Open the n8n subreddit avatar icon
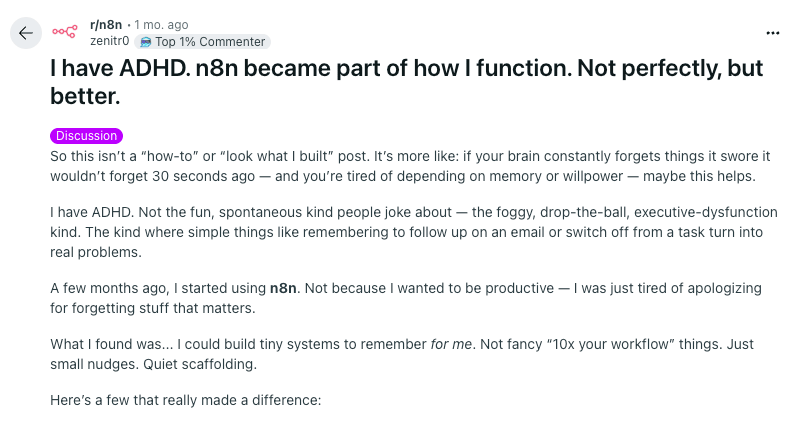The height and width of the screenshot is (421, 798). click(65, 32)
